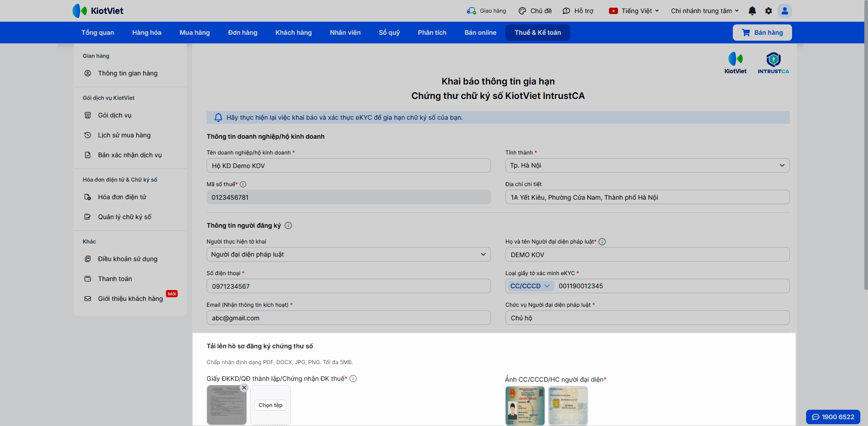Viewport: 868px width, 426px height.
Task: Open the Tổng quan menu
Action: 98,33
